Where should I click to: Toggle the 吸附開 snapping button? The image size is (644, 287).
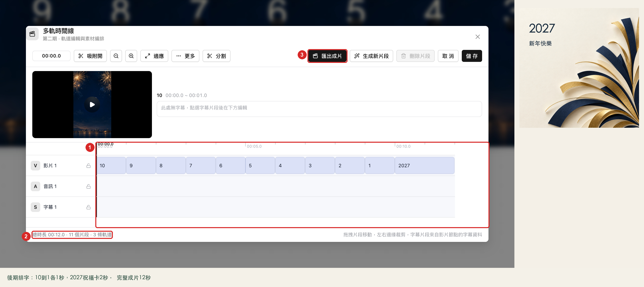click(90, 56)
